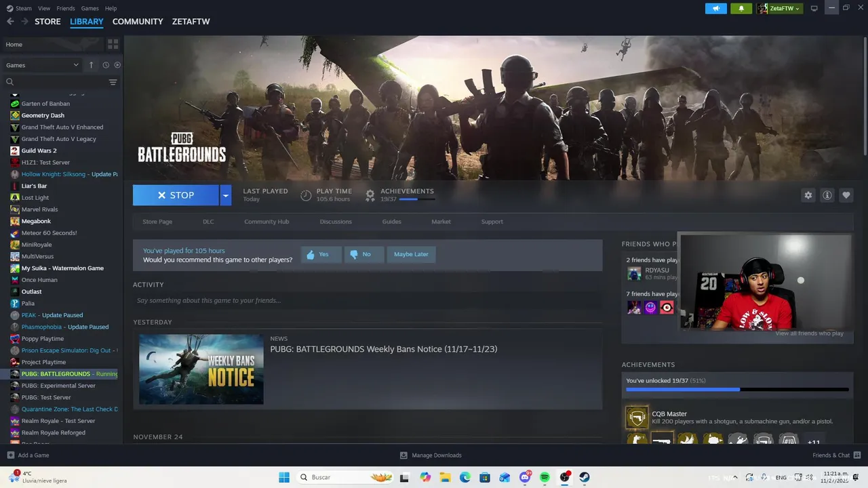Image resolution: width=868 pixels, height=488 pixels.
Task: Recommend game with Yes thumbs-up button
Action: (x=320, y=254)
